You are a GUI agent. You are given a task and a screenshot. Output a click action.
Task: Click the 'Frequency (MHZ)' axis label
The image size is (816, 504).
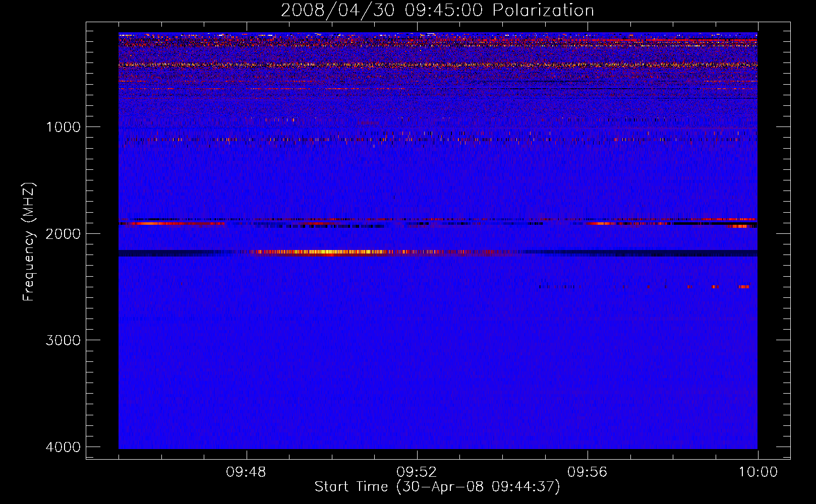click(x=28, y=242)
